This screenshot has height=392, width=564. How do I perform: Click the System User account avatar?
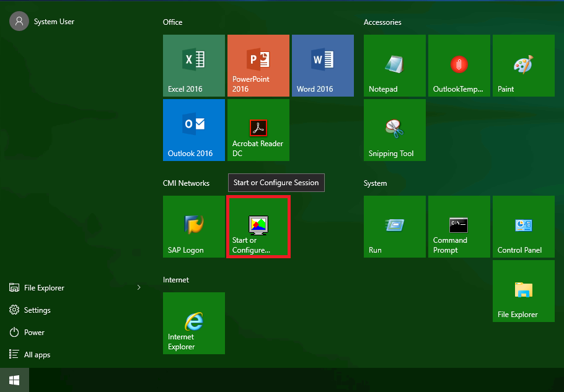(19, 21)
